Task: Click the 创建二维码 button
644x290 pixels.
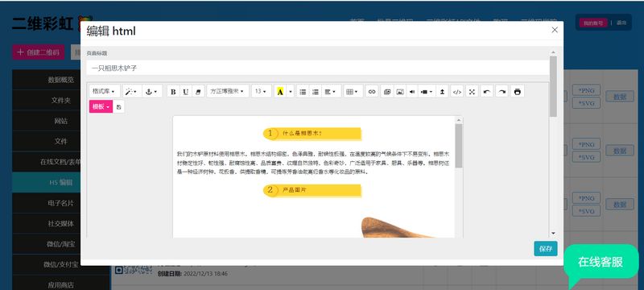Action: 39,52
